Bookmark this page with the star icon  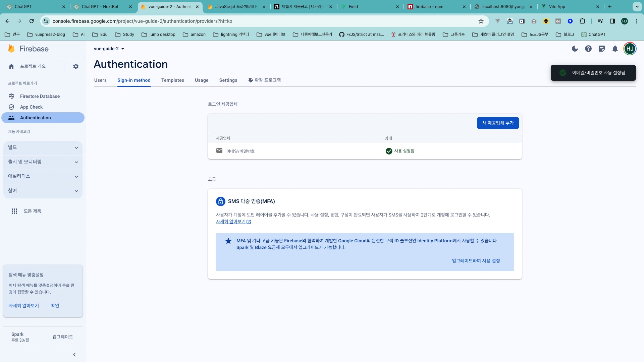[481, 21]
